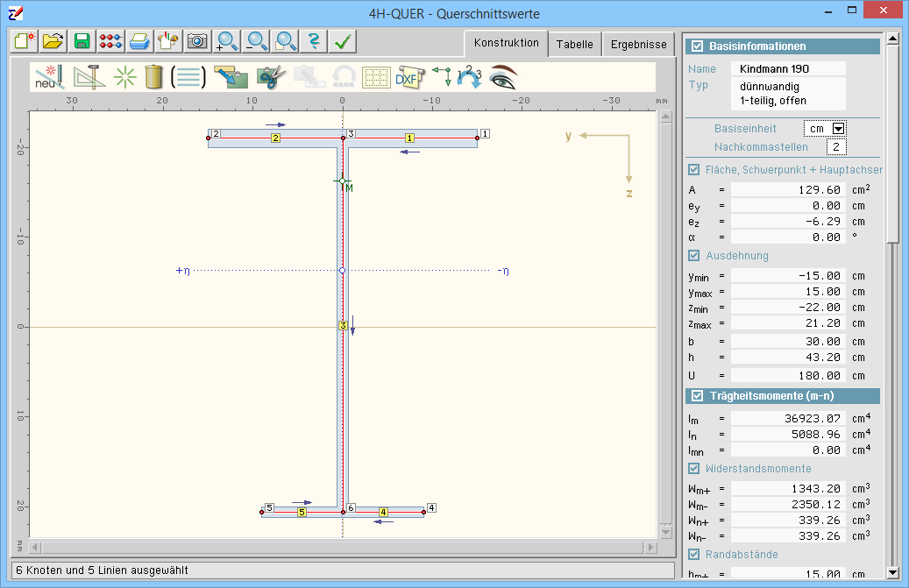Screen dimensions: 909x588
Task: Open the Ergebnisse tab
Action: tap(638, 44)
